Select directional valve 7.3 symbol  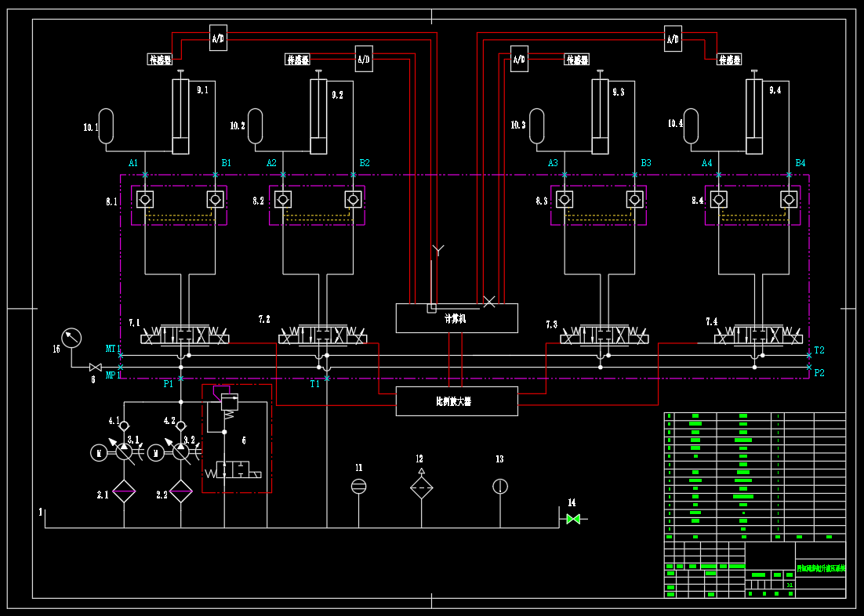point(604,335)
